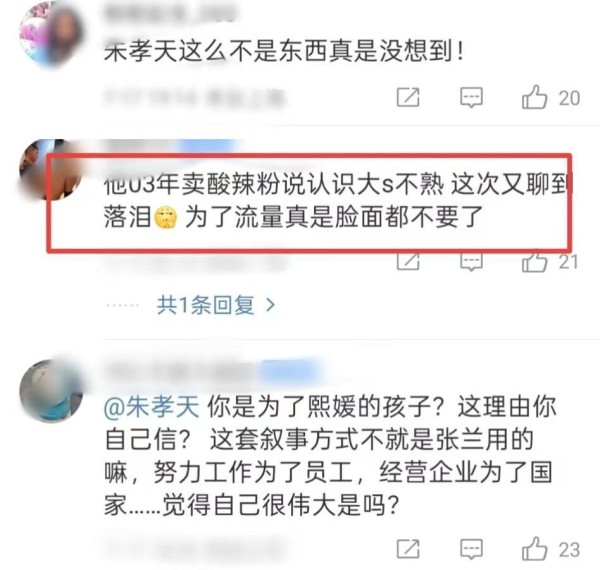Open the first commenter's avatar

coord(51,34)
